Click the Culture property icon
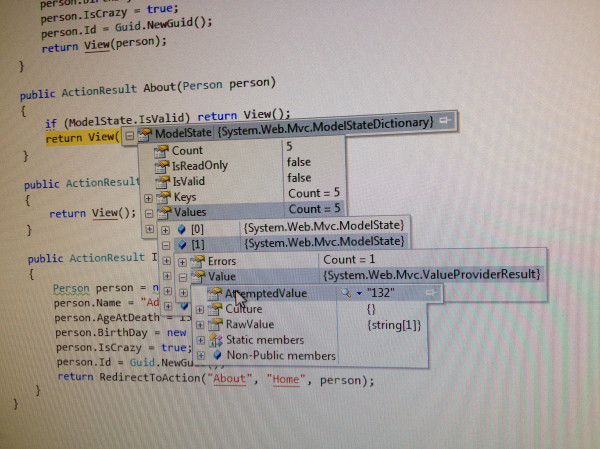 pos(215,309)
